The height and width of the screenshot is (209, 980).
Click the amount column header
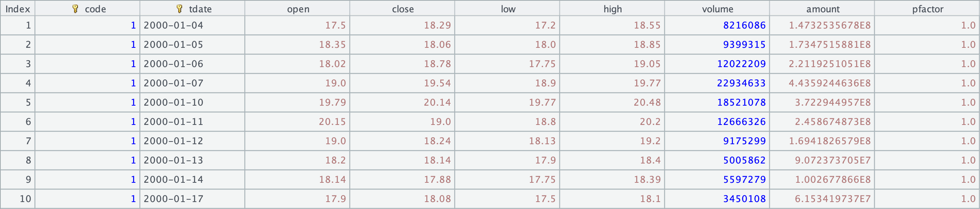pos(823,9)
